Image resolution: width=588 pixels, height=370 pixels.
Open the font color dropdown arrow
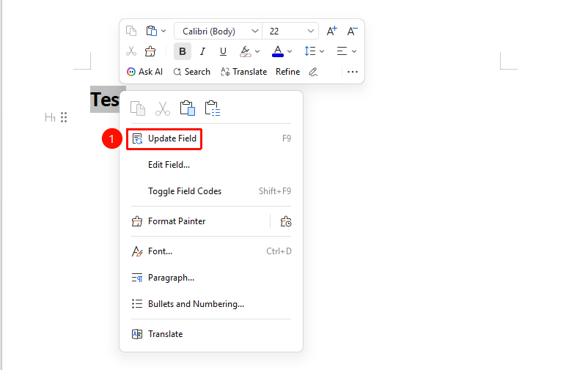tap(290, 51)
